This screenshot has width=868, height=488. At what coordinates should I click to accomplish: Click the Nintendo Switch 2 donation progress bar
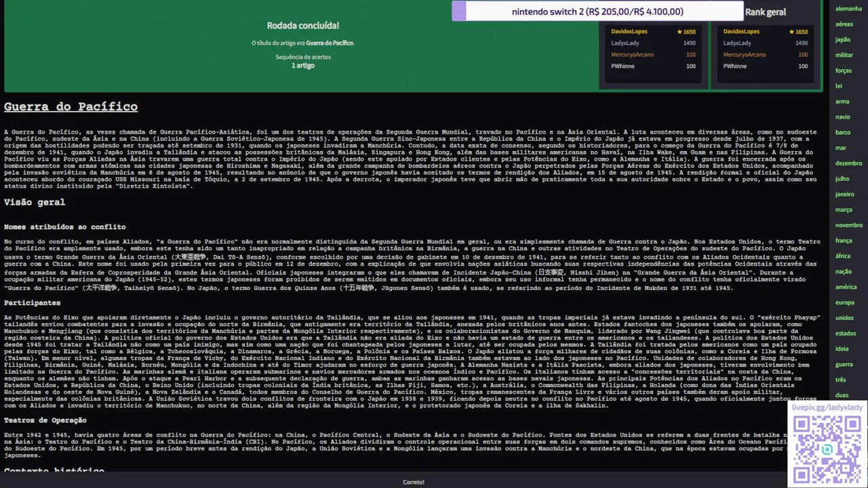pos(597,12)
